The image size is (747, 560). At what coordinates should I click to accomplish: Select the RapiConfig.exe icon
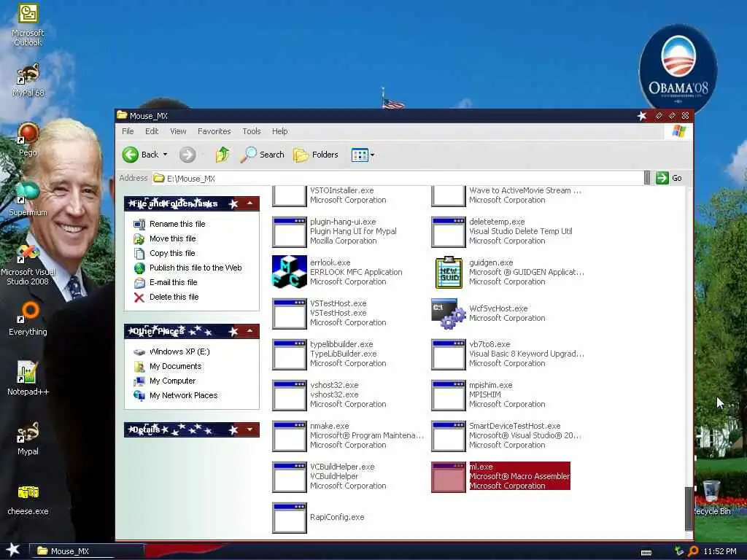click(x=289, y=518)
